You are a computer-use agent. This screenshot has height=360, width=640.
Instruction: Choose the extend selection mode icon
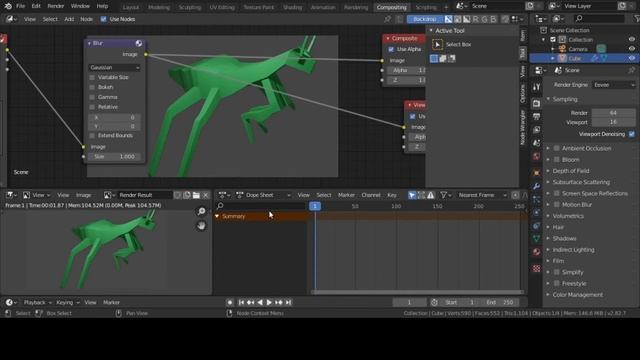click(443, 59)
